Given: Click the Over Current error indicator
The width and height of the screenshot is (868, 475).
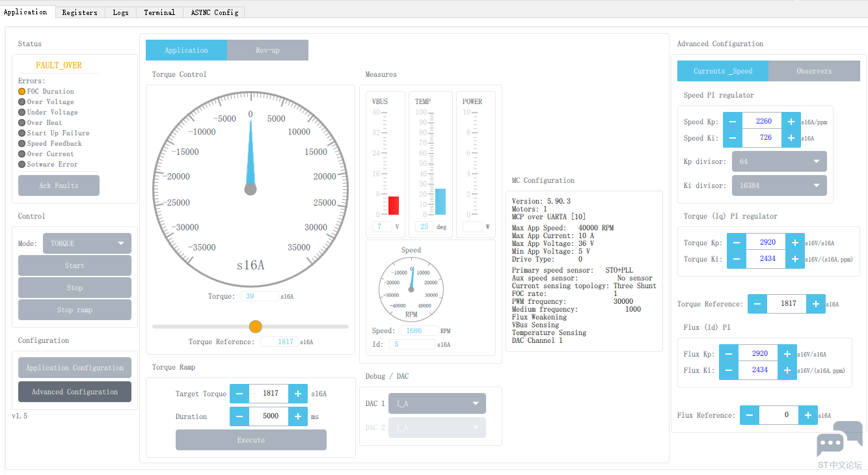Looking at the screenshot, I should coord(22,154).
